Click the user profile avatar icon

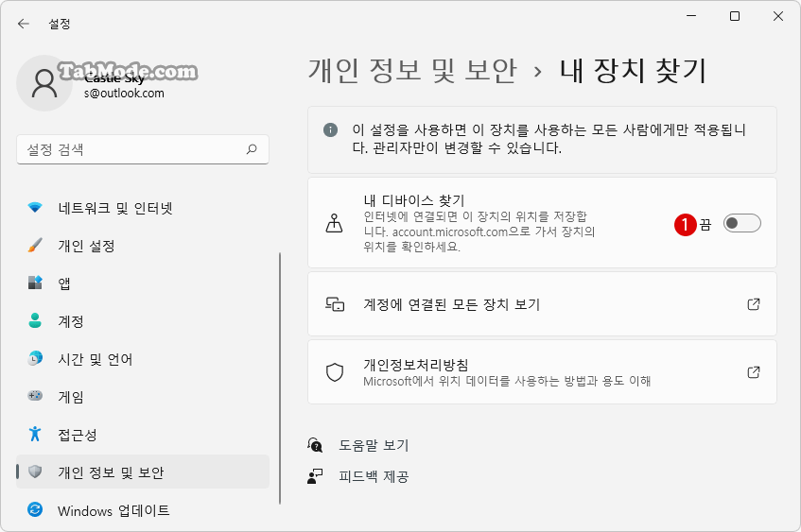point(44,83)
